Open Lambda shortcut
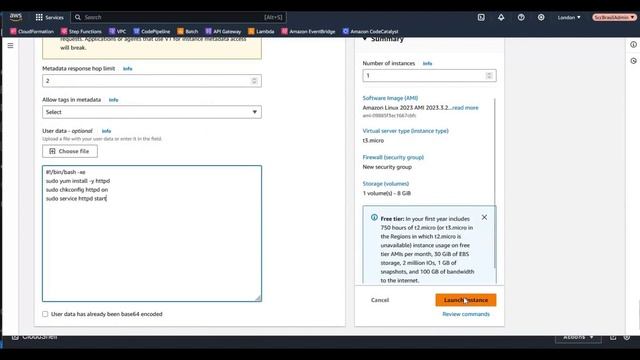The width and height of the screenshot is (640, 360). (261, 31)
